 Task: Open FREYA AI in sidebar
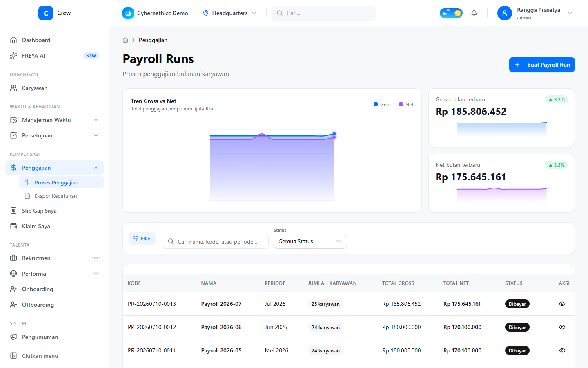pos(54,56)
